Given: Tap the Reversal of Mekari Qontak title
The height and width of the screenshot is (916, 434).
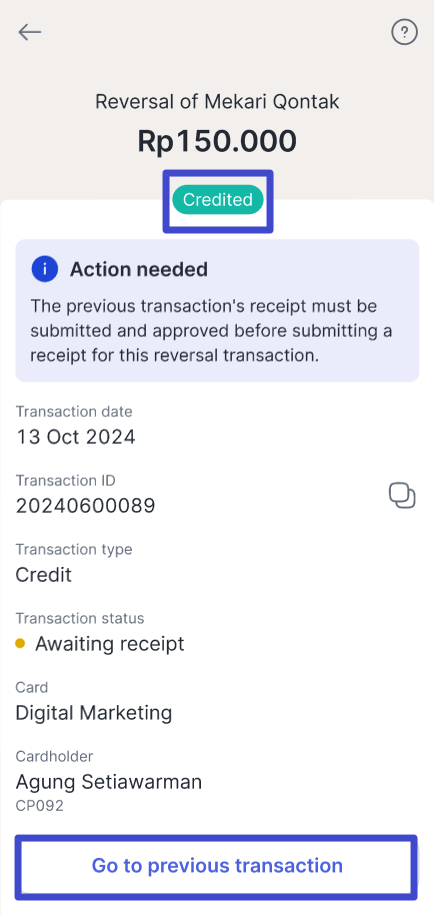Looking at the screenshot, I should point(217,102).
